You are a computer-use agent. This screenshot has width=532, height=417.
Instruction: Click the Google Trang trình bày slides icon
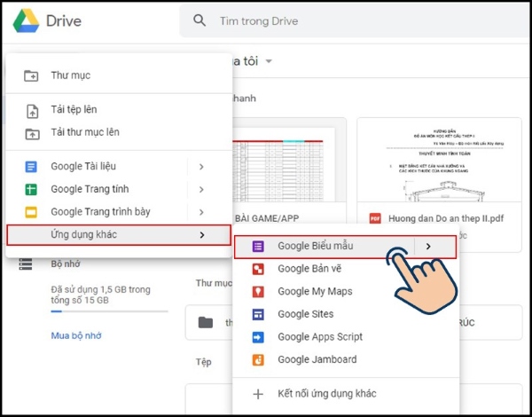(31, 212)
